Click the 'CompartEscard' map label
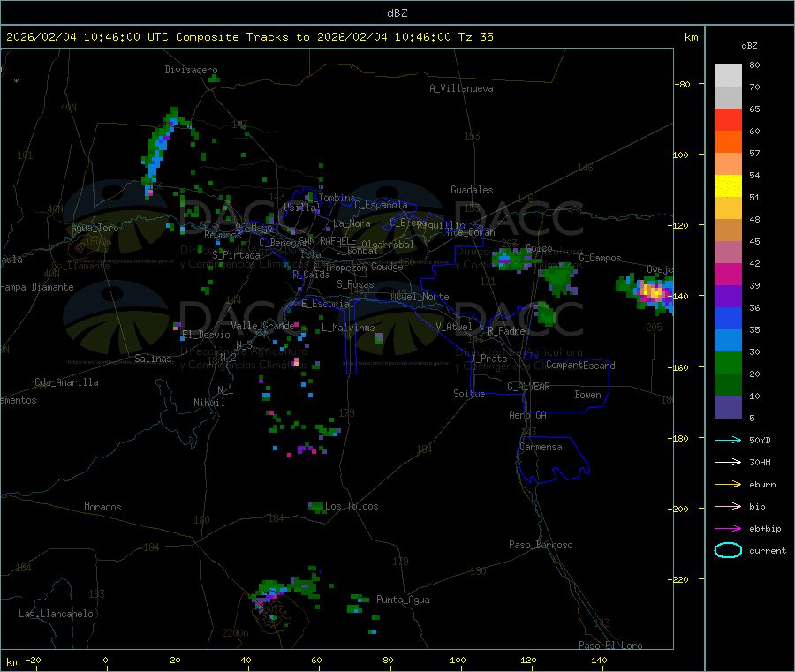This screenshot has height=672, width=795. coord(581,366)
